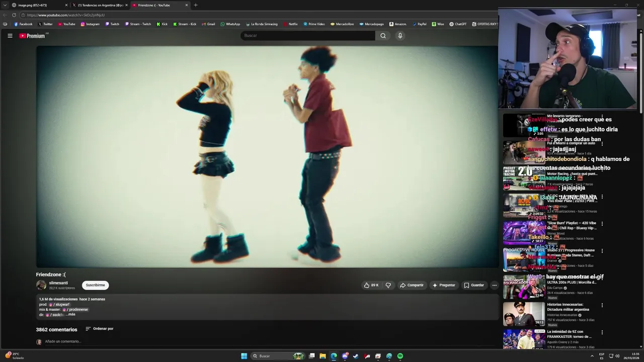Image resolution: width=644 pixels, height=362 pixels.
Task: Open Twitter bookmark
Action: click(x=45, y=24)
